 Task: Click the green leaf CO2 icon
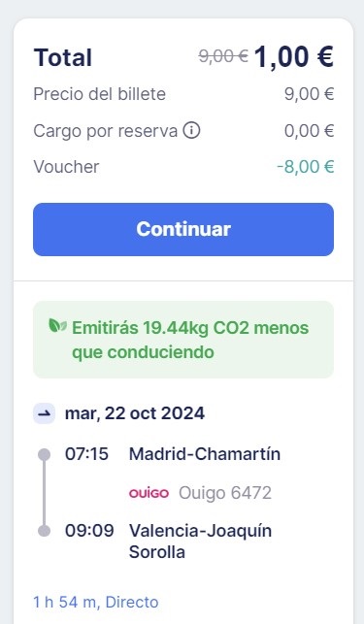click(x=57, y=325)
